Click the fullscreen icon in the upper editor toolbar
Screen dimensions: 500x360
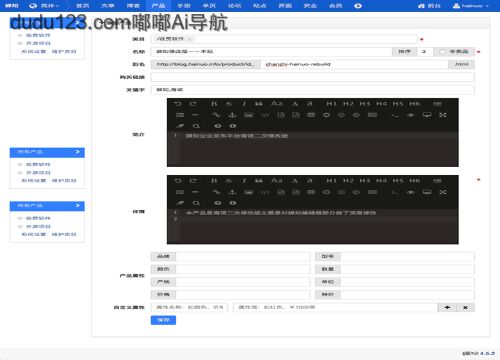443,115
